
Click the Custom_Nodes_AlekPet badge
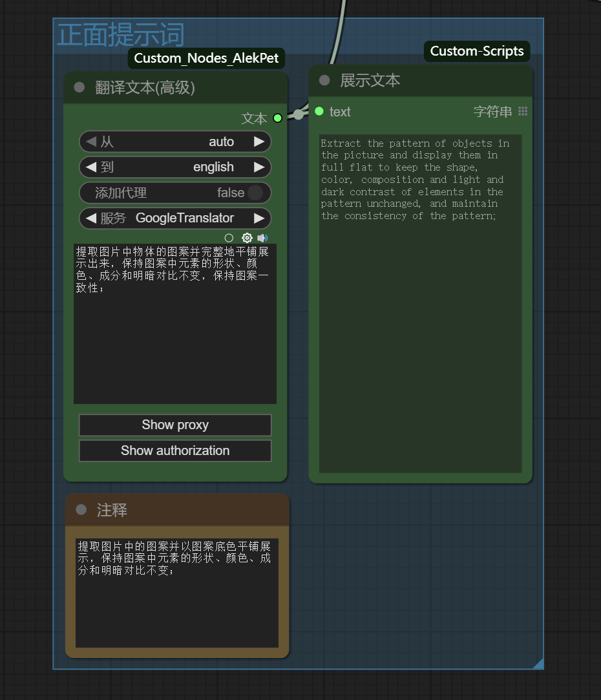pos(206,58)
